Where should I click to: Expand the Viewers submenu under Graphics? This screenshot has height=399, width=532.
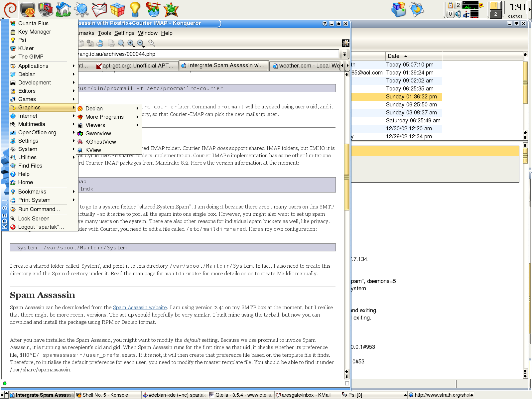pyautogui.click(x=109, y=125)
